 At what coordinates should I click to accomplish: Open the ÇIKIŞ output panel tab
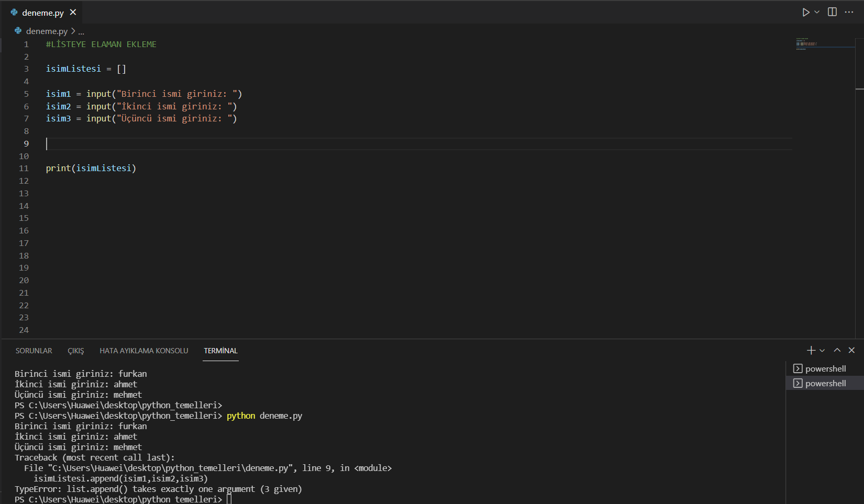click(x=75, y=351)
